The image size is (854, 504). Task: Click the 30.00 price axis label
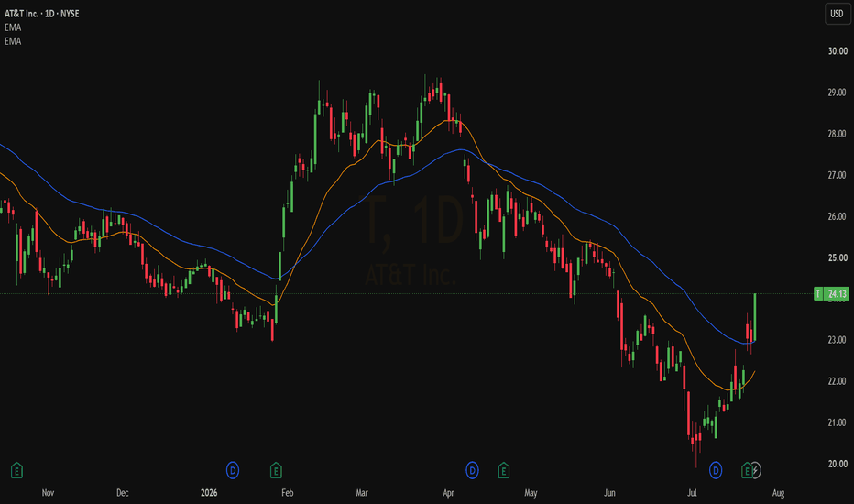tap(838, 51)
